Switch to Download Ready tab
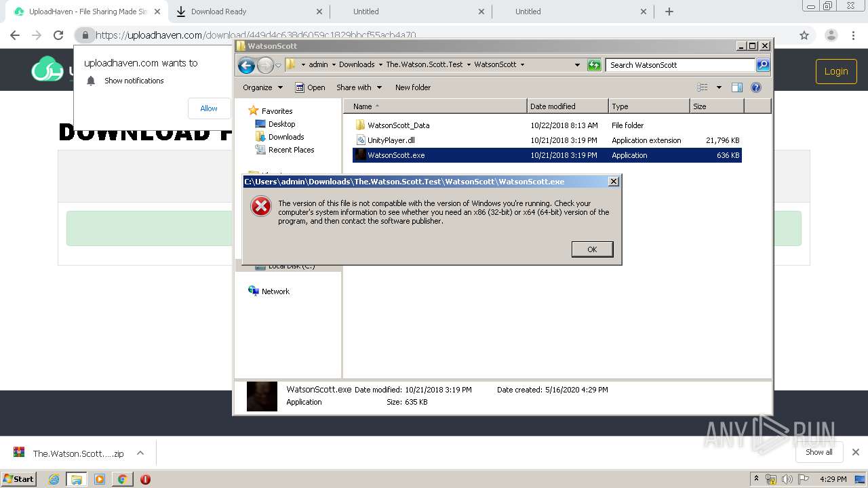This screenshot has height=488, width=868. tap(249, 12)
